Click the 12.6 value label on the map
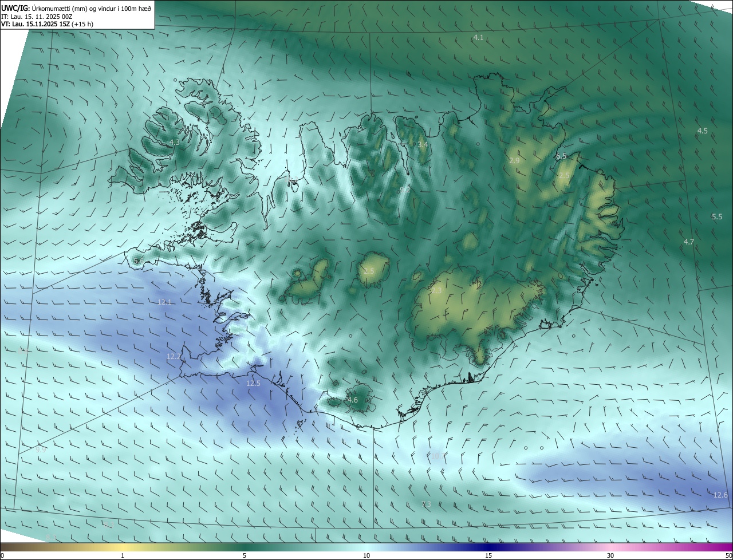 pyautogui.click(x=720, y=495)
